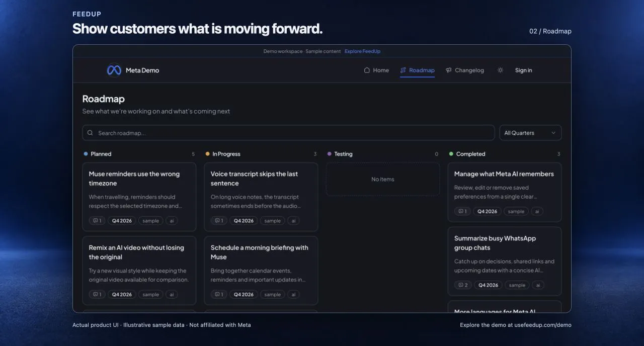
Task: Click the Sign in button
Action: click(523, 70)
